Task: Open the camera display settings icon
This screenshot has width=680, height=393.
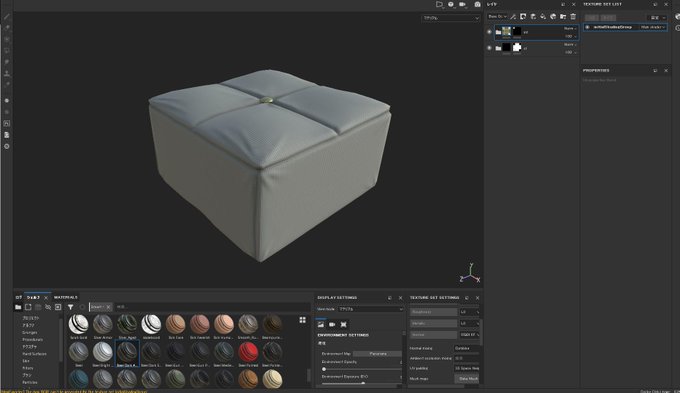Action: tap(332, 324)
